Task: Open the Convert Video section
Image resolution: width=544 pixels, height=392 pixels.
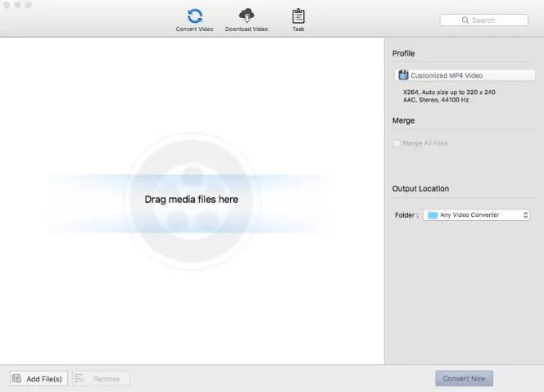Action: [194, 20]
